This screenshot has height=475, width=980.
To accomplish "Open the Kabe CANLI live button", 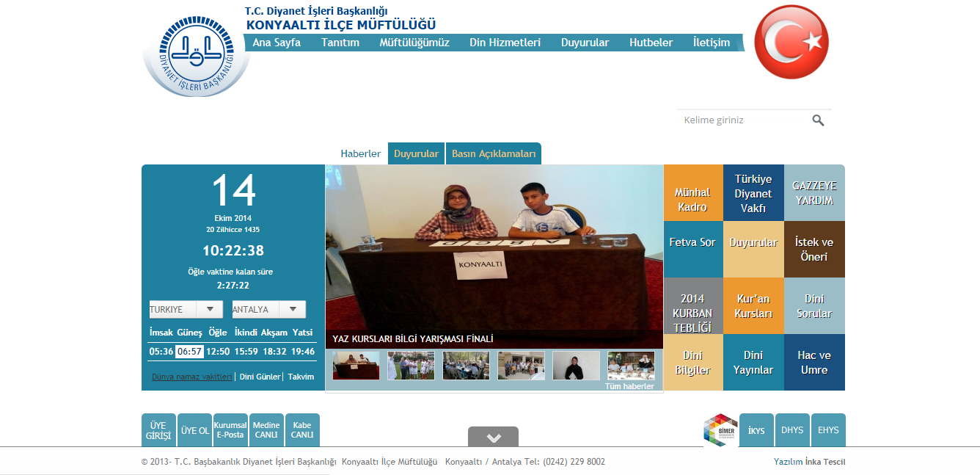I will pyautogui.click(x=302, y=430).
